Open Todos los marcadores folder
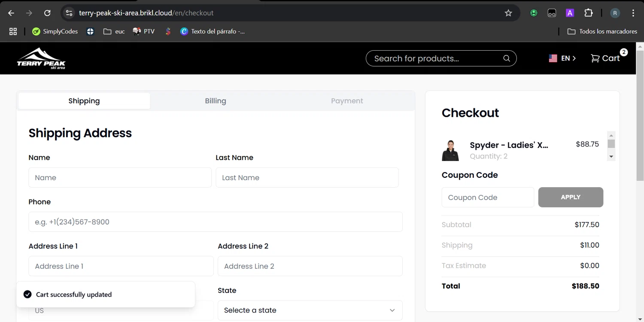The height and width of the screenshot is (322, 644). [602, 31]
